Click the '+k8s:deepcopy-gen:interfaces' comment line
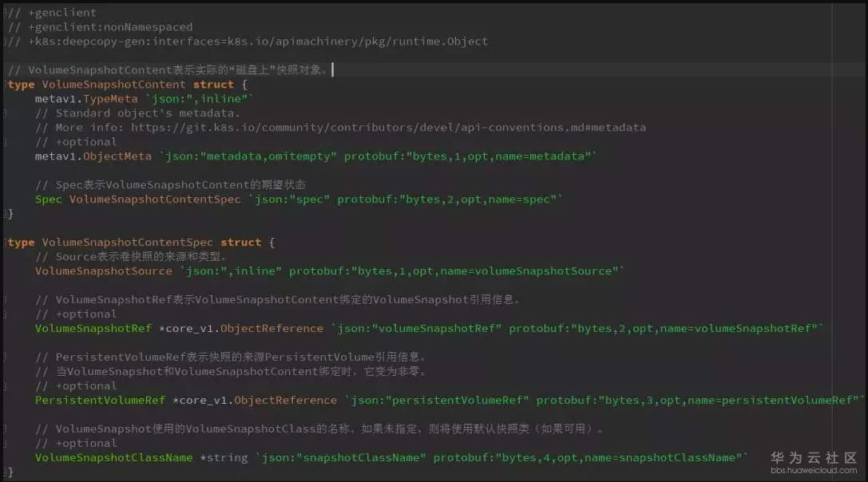The width and height of the screenshot is (868, 482). pyautogui.click(x=248, y=41)
